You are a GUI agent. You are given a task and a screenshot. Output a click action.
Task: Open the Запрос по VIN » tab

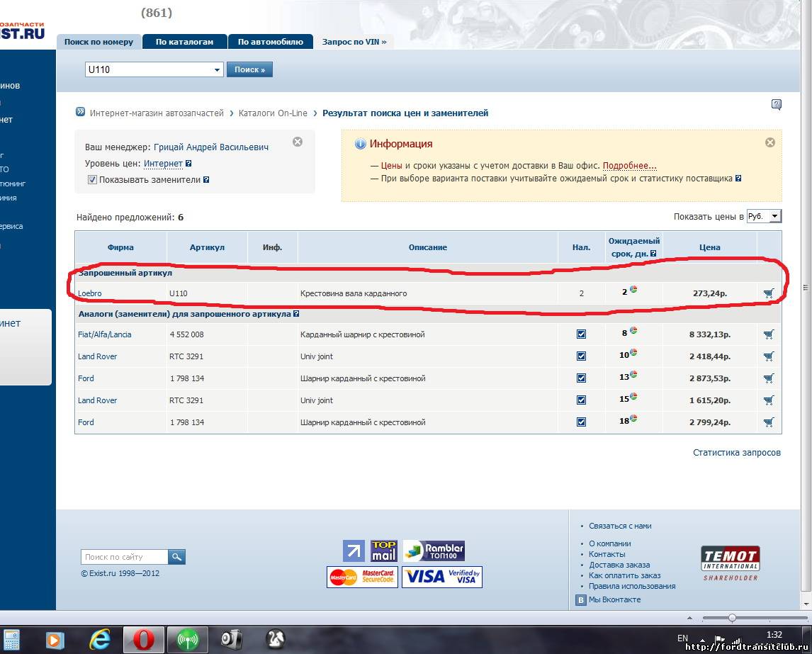[x=354, y=42]
